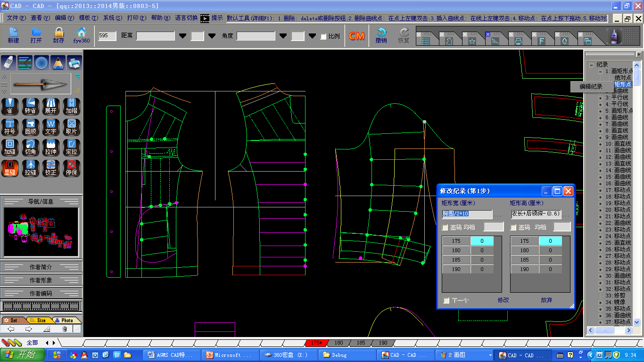Click the 新建 new file button
Screen dimensions: 644x362
pyautogui.click(x=13, y=36)
